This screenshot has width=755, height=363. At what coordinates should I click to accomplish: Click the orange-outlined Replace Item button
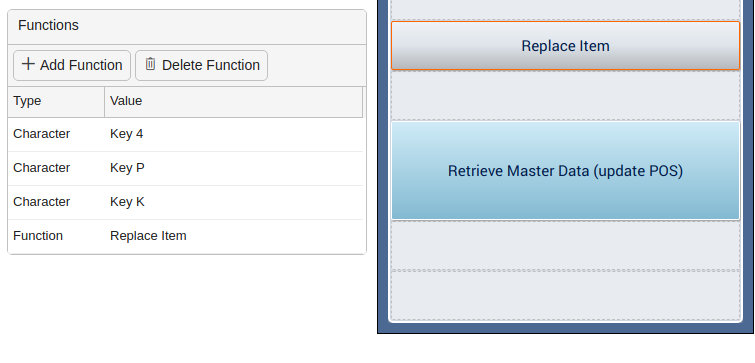coord(565,46)
